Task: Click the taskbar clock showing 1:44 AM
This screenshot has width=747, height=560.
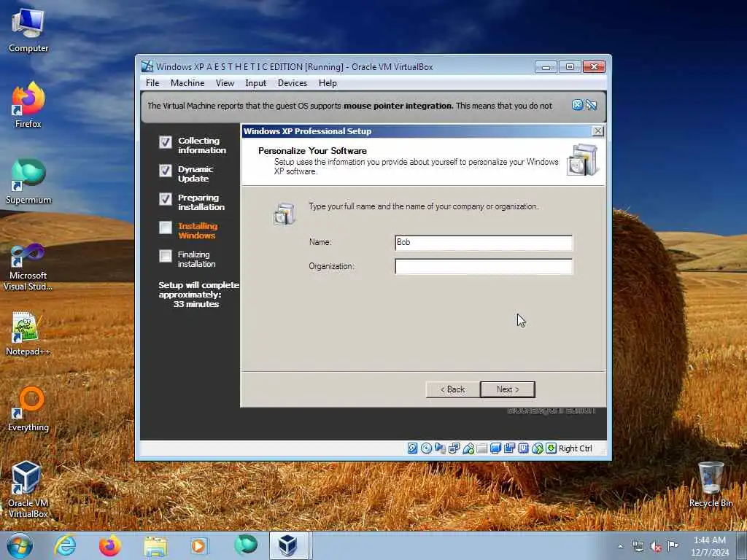Action: click(x=710, y=546)
